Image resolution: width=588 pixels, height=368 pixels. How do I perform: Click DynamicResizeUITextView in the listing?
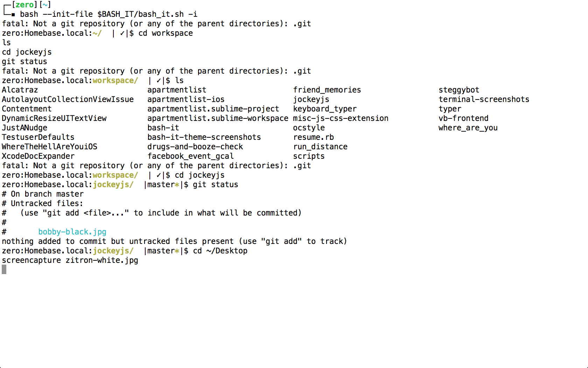click(54, 118)
